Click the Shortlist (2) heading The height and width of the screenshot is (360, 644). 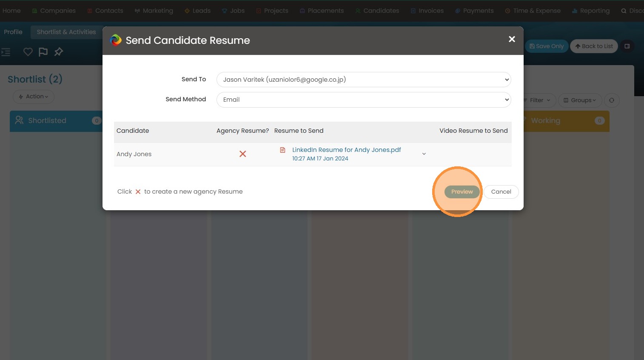tap(35, 79)
